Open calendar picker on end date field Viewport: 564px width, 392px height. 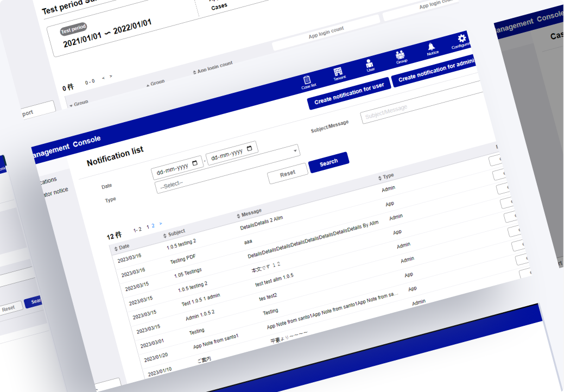point(250,148)
